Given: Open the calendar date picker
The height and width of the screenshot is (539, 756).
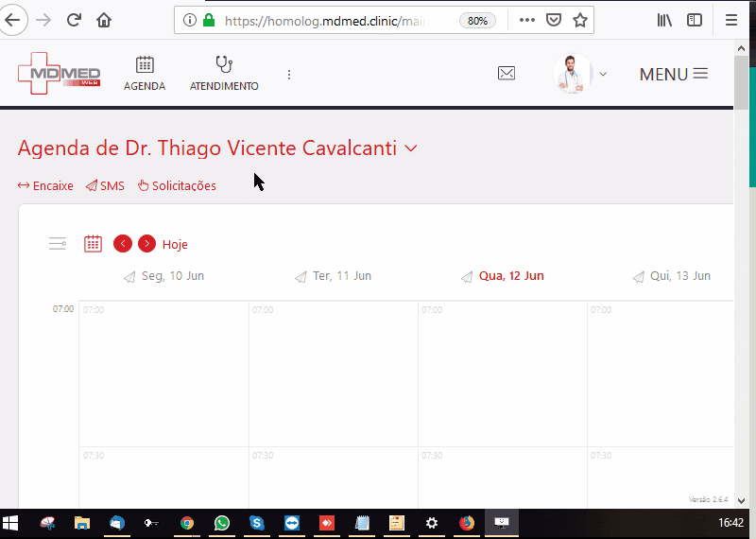Looking at the screenshot, I should pos(93,244).
